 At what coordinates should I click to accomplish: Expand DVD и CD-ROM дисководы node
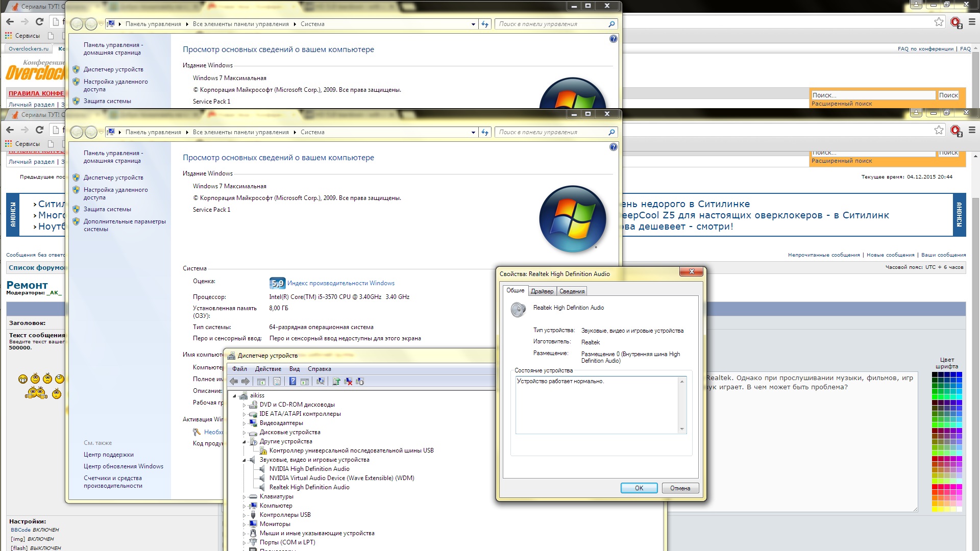[244, 405]
